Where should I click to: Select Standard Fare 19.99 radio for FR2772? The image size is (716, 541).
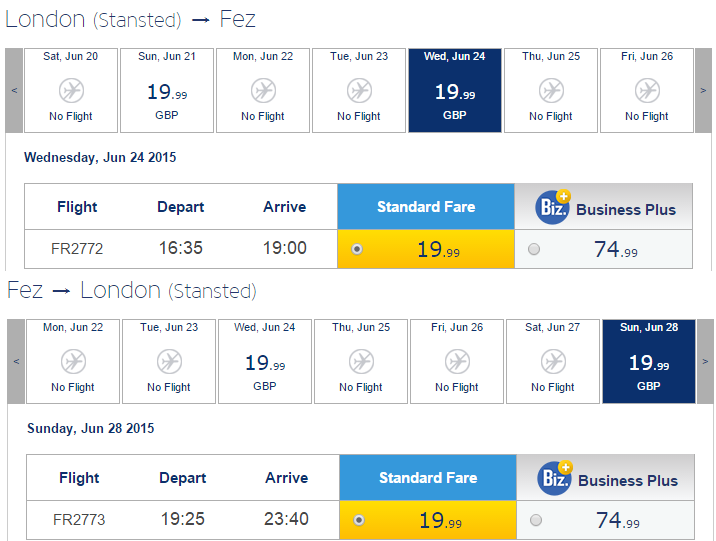coord(357,249)
